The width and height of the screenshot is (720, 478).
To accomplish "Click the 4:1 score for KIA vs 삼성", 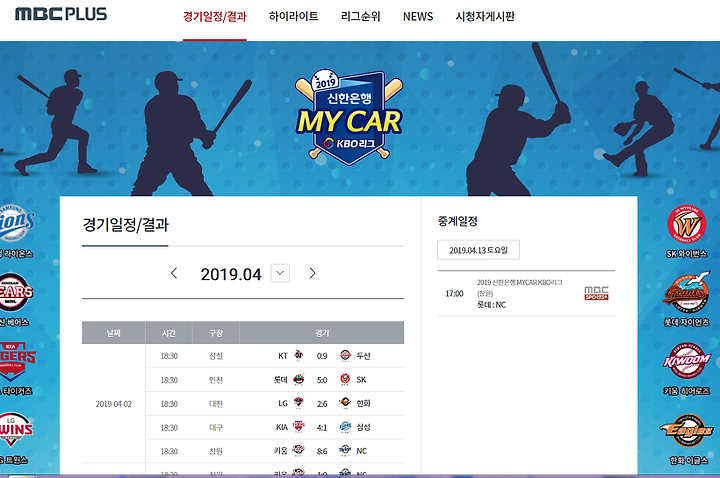I will tap(322, 427).
